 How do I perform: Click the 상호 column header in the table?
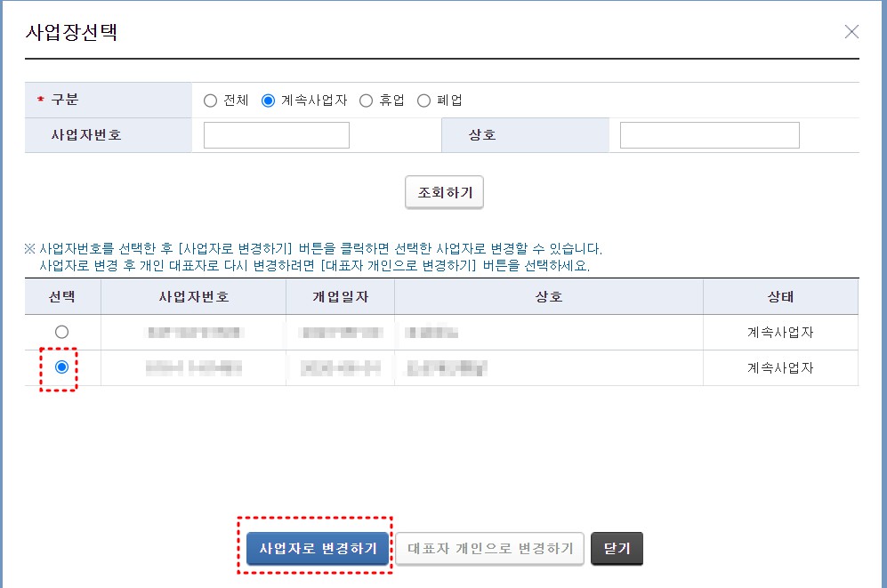point(547,296)
